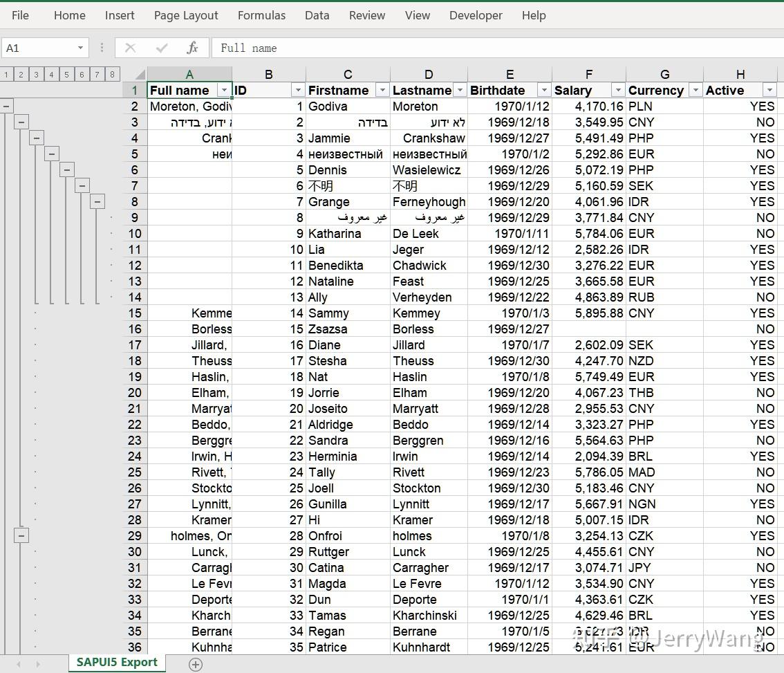784x673 pixels.
Task: Collapse the topmost row group minus button
Action: (7, 105)
